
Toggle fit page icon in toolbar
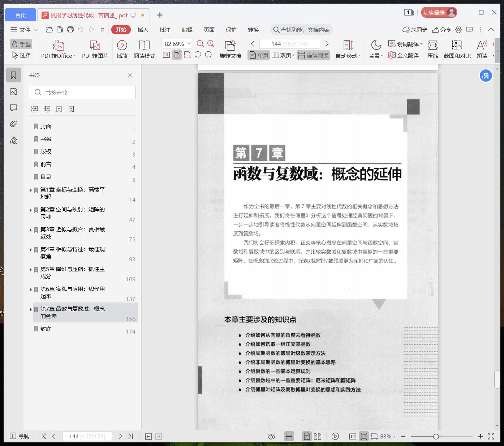(x=177, y=55)
